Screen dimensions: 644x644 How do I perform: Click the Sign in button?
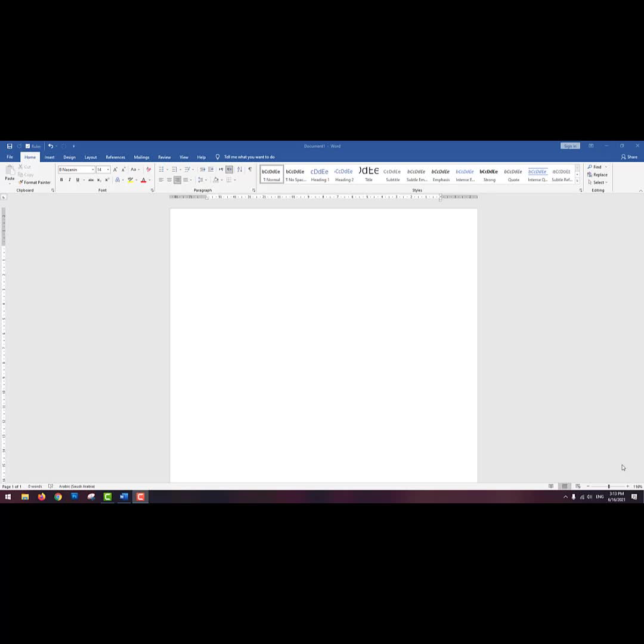pyautogui.click(x=570, y=146)
